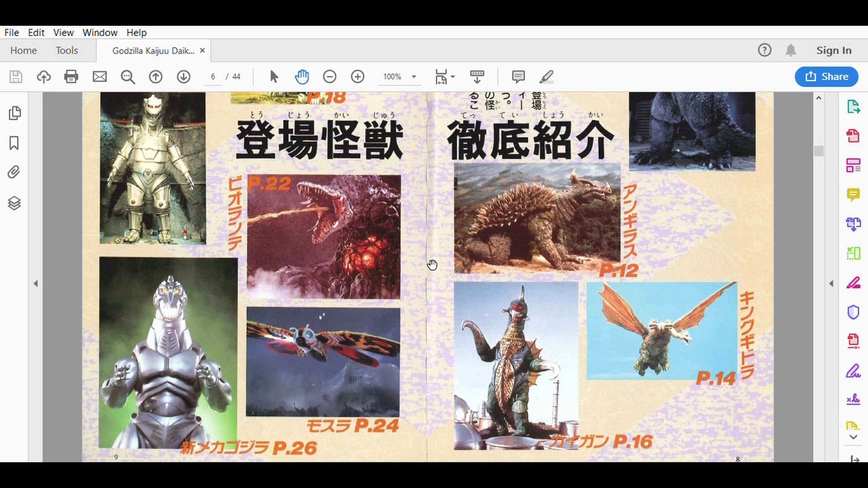The image size is (868, 488).
Task: Click the "P.22" page reference text
Action: click(270, 183)
